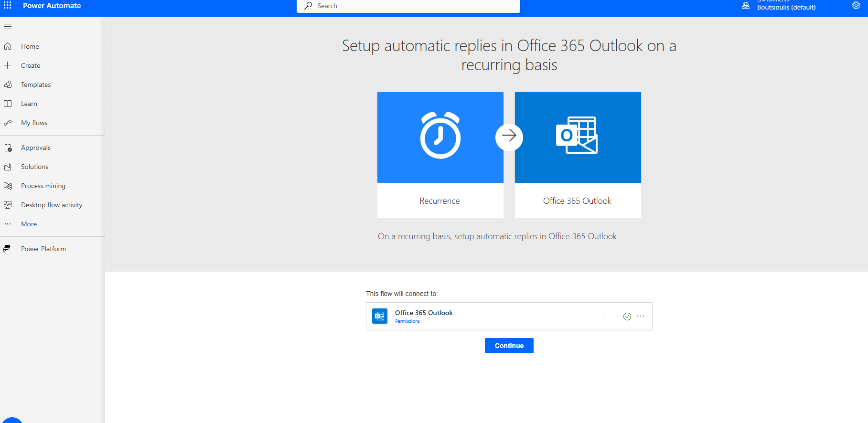Expand the More navigation item
The height and width of the screenshot is (423, 868).
[x=53, y=224]
